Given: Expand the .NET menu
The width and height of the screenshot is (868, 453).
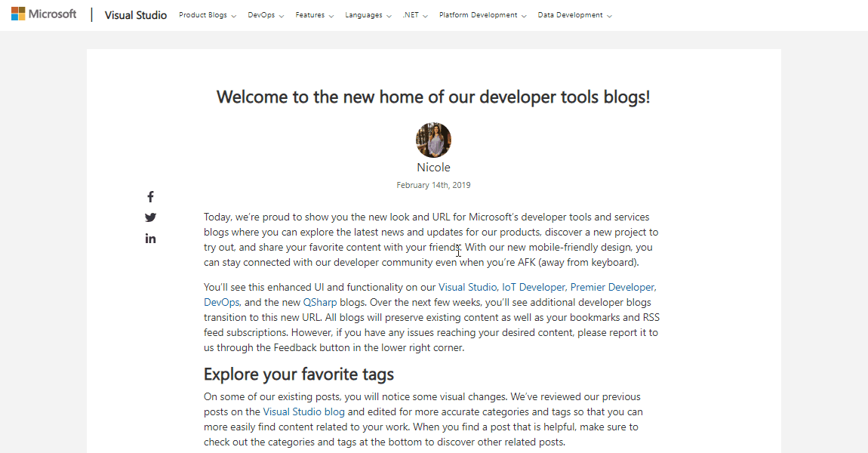Looking at the screenshot, I should pyautogui.click(x=415, y=16).
